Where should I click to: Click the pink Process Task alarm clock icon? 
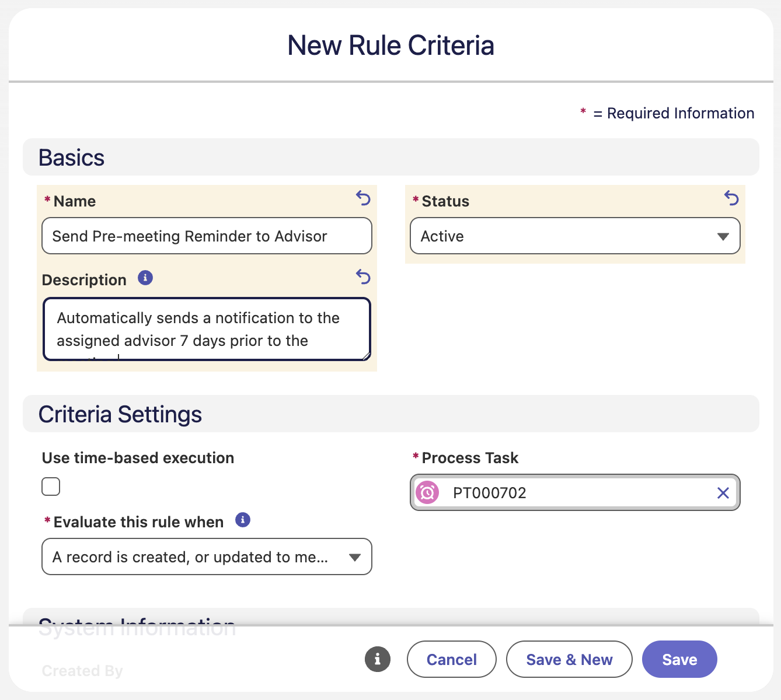[x=427, y=493]
